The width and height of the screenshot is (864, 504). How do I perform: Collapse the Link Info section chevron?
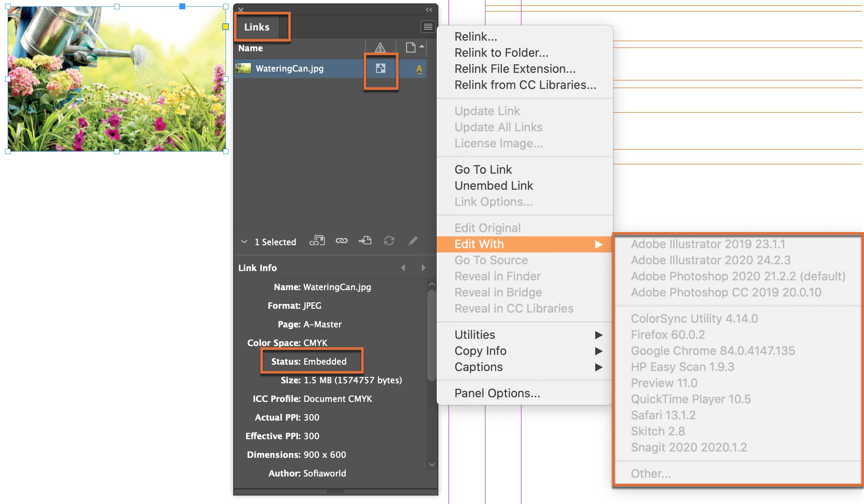point(244,242)
